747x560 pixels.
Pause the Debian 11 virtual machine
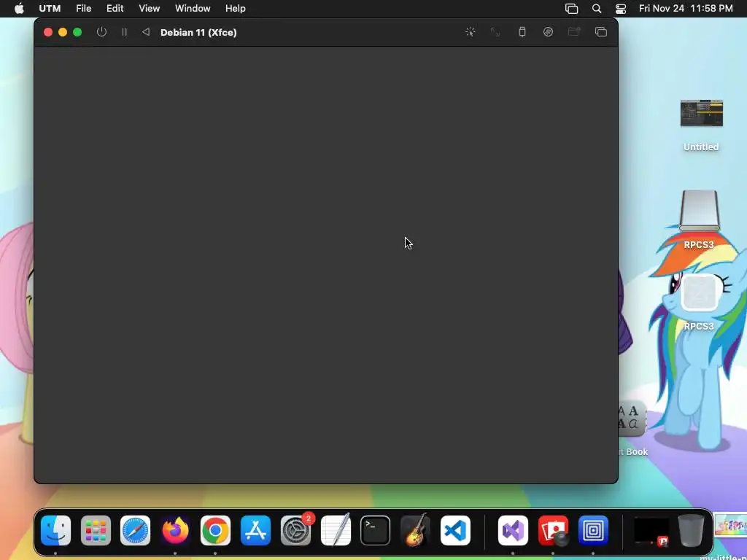[124, 32]
